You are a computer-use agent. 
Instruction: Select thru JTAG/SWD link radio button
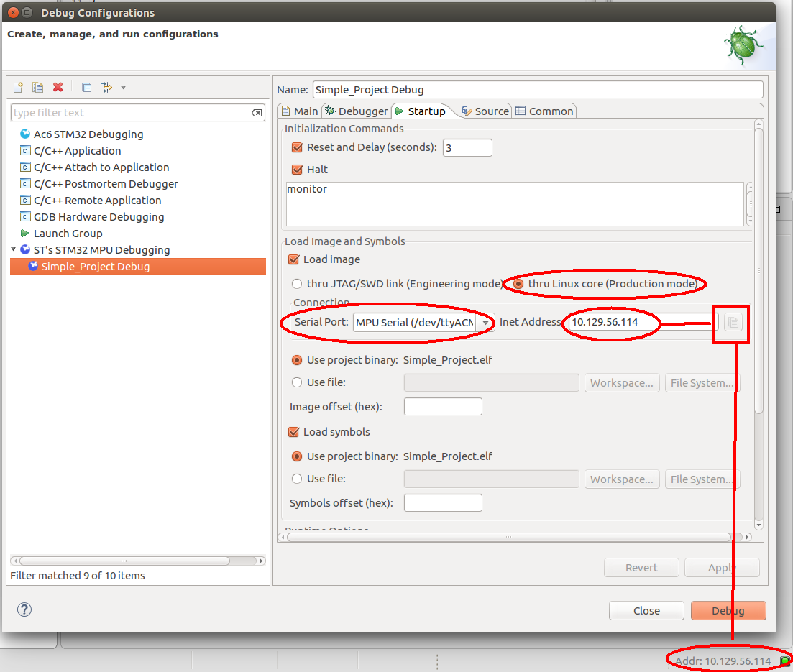point(297,284)
